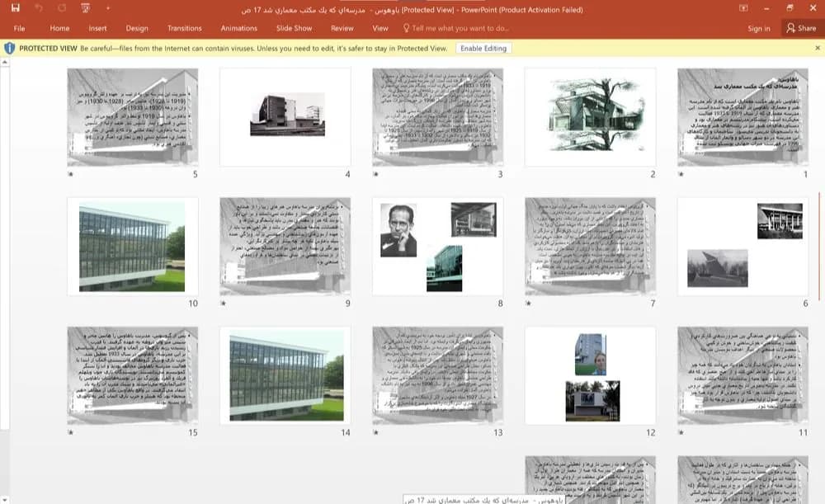Click the Redo icon in quick access toolbar
Viewport: 825px width, 504px height.
pos(62,8)
